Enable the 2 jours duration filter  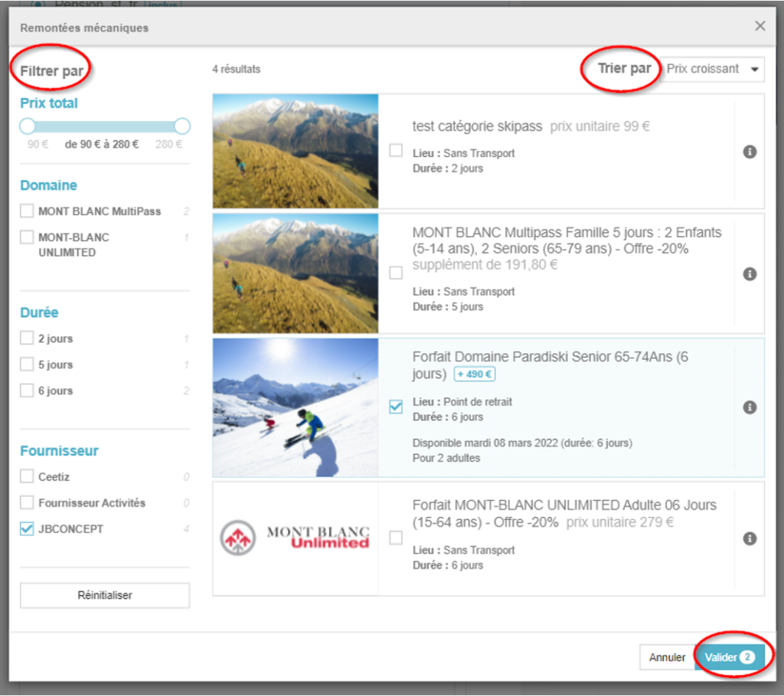coord(27,338)
